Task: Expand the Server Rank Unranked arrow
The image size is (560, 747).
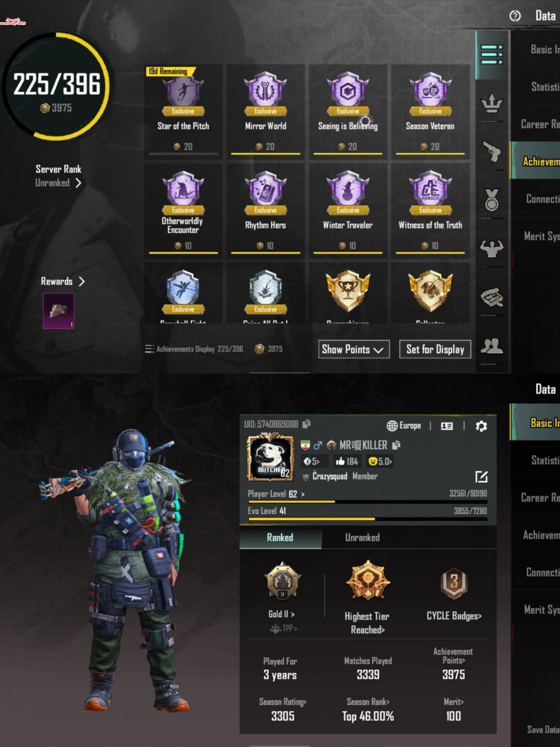Action: (79, 183)
